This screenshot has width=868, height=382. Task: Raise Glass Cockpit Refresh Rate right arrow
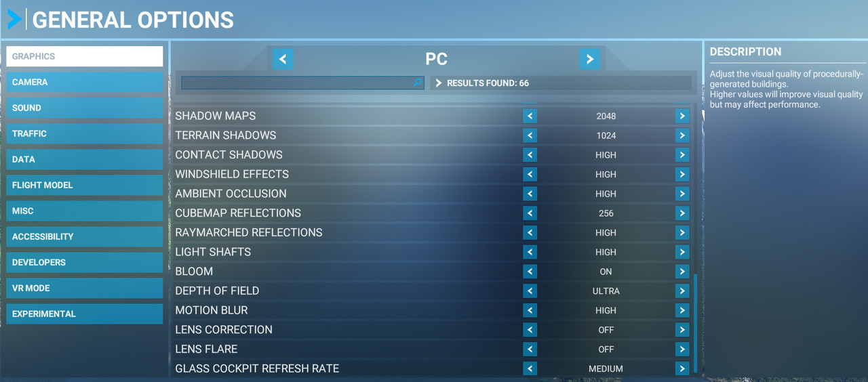pyautogui.click(x=682, y=368)
